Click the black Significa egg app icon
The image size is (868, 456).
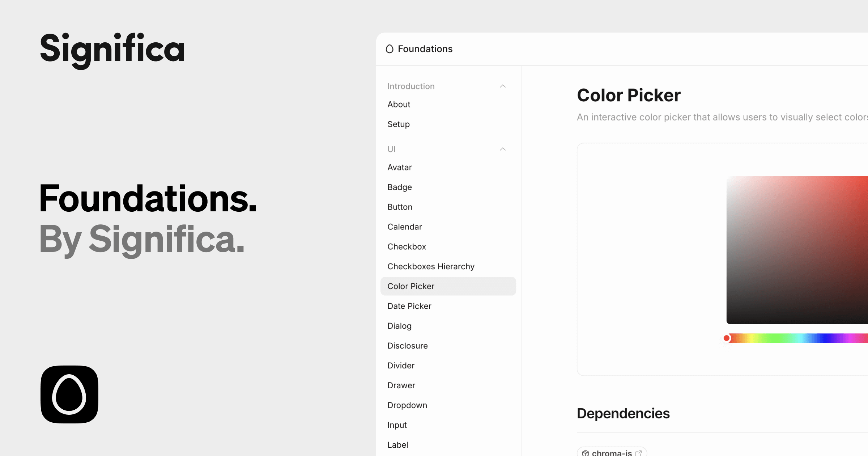(69, 394)
